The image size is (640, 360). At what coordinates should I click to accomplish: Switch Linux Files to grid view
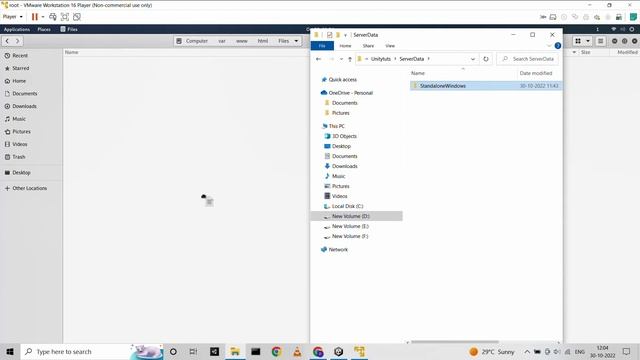pos(578,41)
